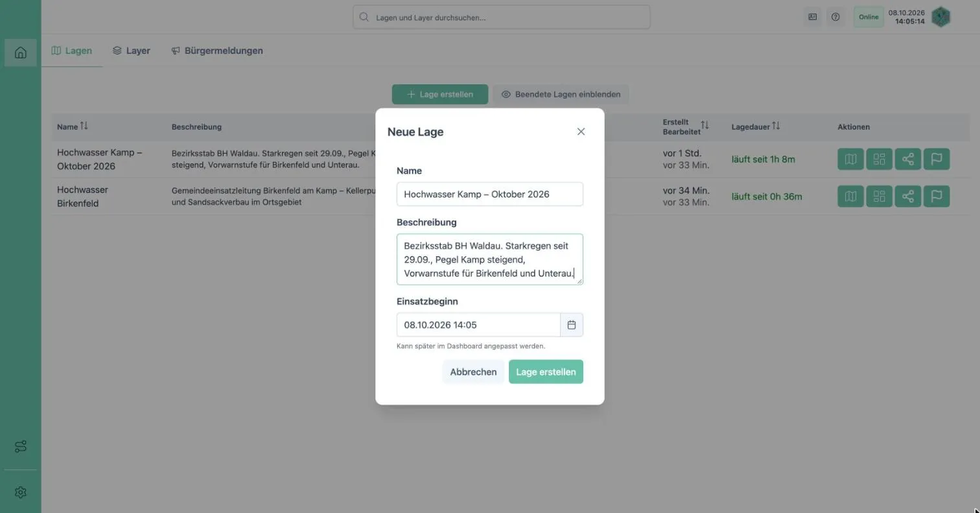
Task: Click the Hochwasser Birkenfeld row name
Action: (82, 197)
